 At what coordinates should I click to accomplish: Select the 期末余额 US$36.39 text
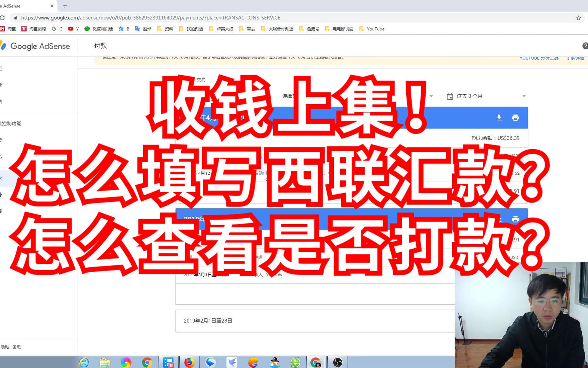tap(495, 138)
